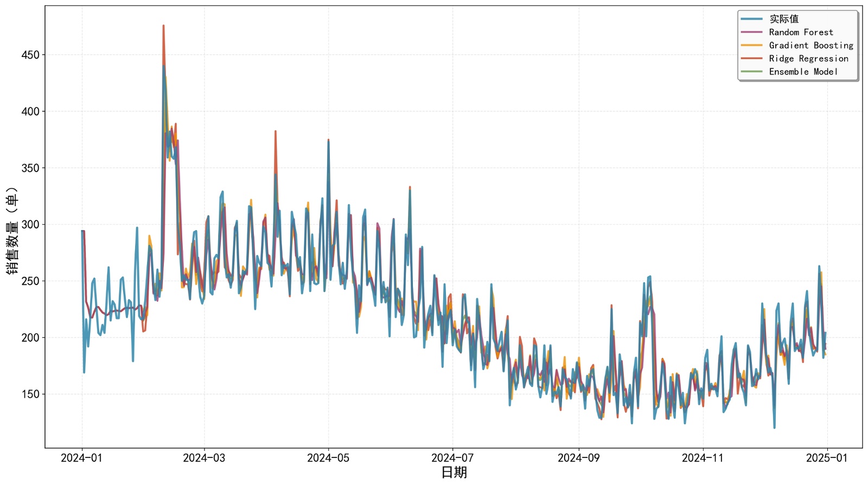Click the 2025-01 date tick label
868x484 pixels.
click(x=827, y=458)
